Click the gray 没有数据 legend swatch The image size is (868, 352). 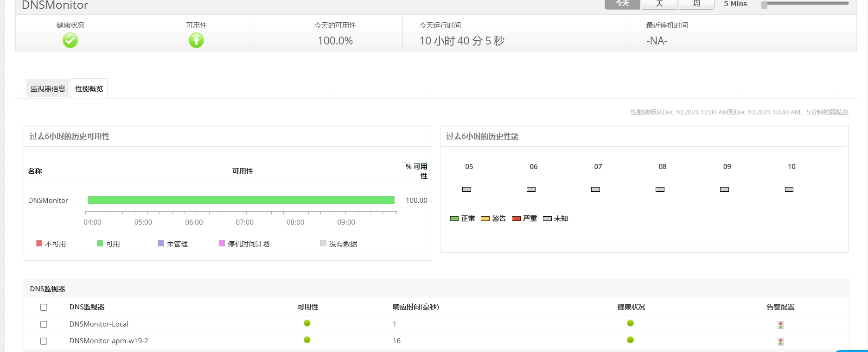pyautogui.click(x=323, y=243)
